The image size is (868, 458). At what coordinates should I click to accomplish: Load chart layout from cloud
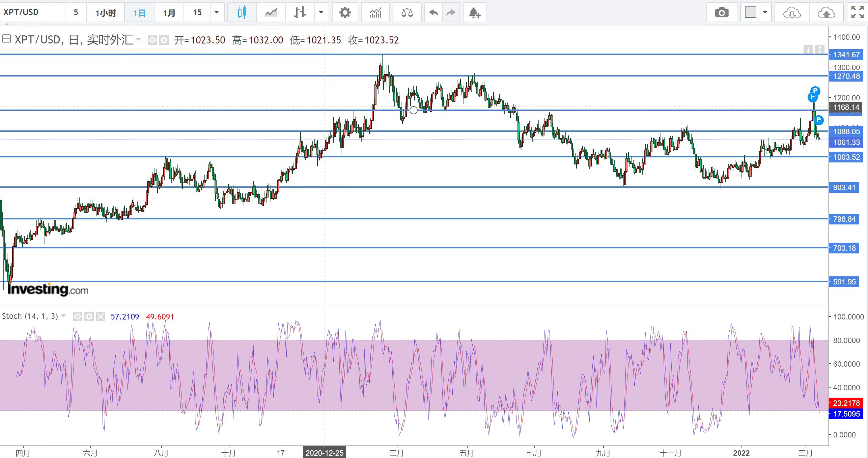click(792, 13)
